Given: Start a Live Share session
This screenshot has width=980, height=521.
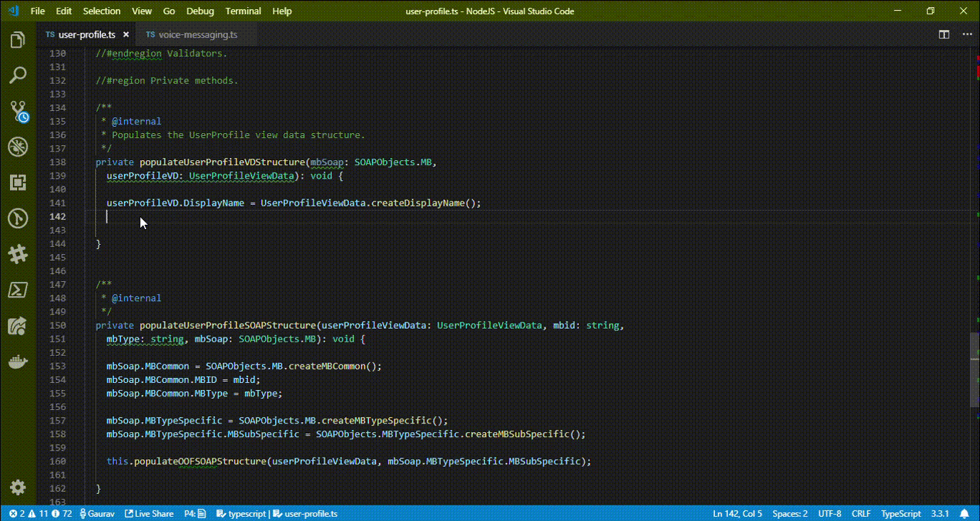Looking at the screenshot, I should pos(149,513).
